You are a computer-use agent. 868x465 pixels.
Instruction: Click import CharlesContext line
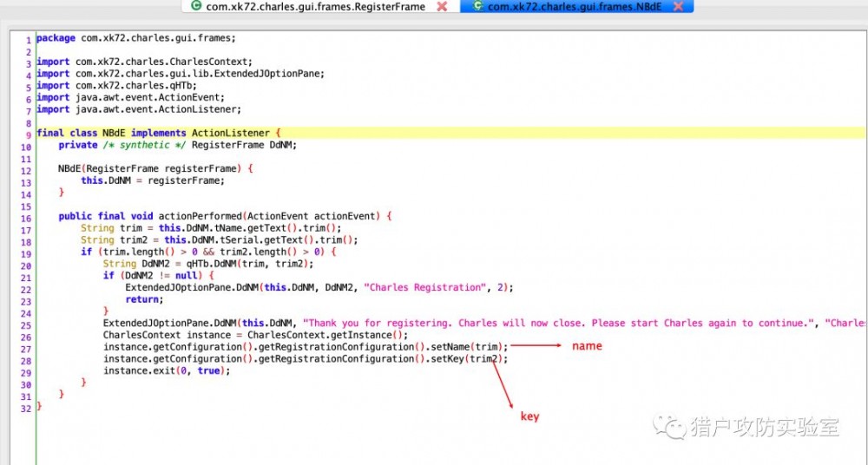pyautogui.click(x=144, y=62)
